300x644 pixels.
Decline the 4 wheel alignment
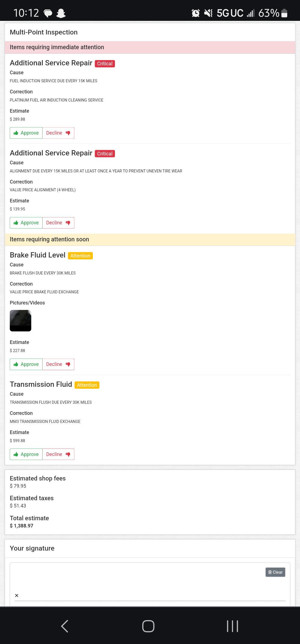pyautogui.click(x=58, y=223)
